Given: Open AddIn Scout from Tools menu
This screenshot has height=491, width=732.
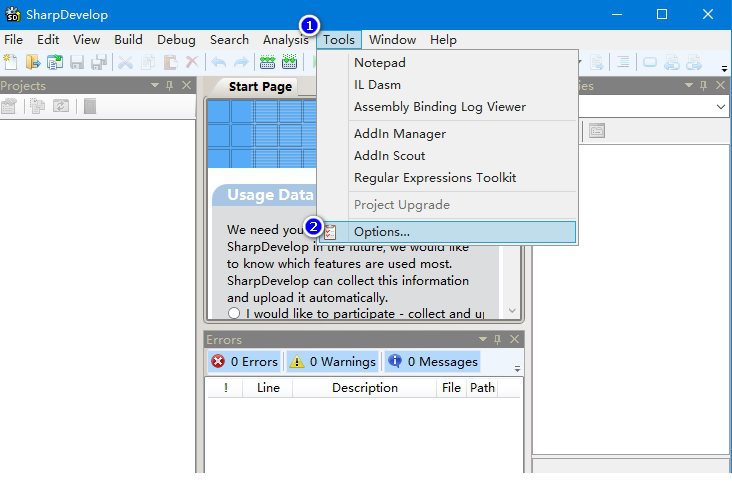Looking at the screenshot, I should pos(448,155).
